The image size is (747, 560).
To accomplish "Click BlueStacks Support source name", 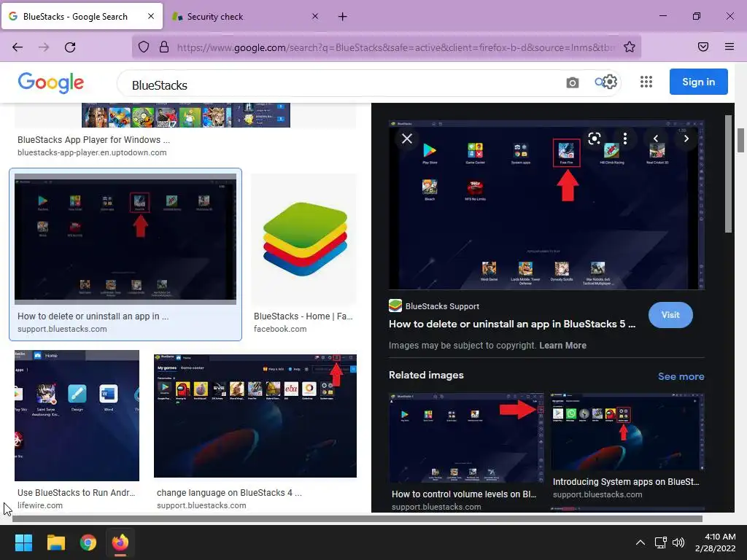I will click(442, 306).
